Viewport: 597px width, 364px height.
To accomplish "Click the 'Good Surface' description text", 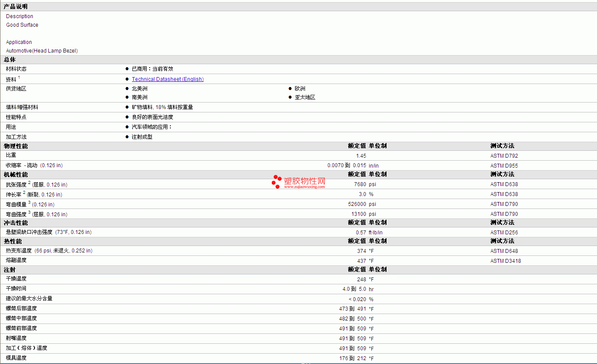I will 22,25.
